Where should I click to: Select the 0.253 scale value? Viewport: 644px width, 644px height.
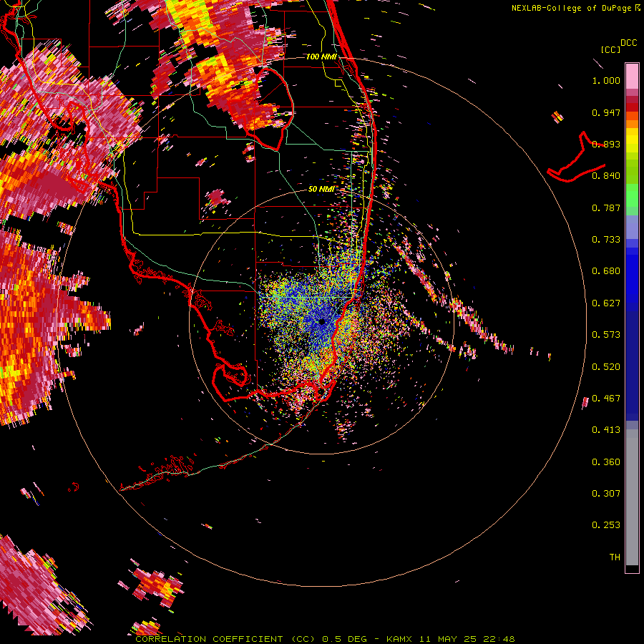606,525
